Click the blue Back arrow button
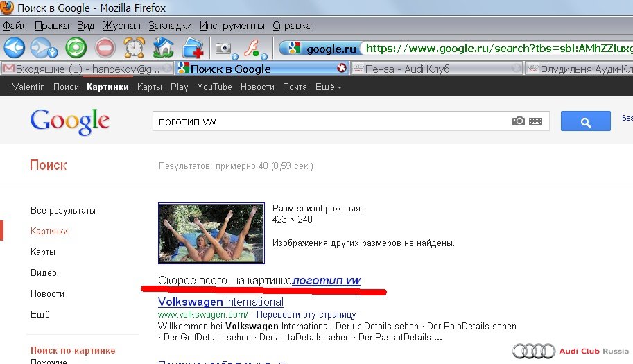 pos(14,48)
